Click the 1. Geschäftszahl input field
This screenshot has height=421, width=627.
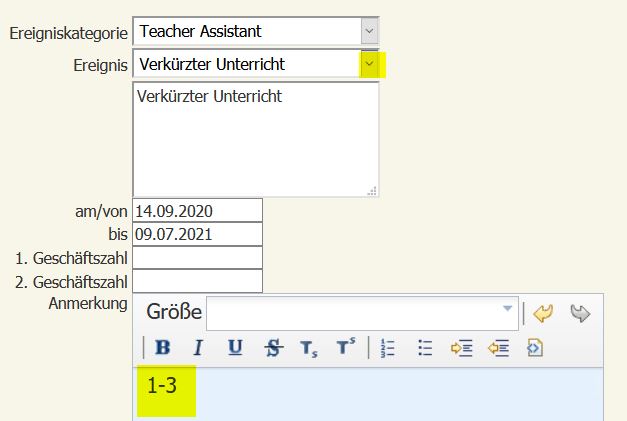198,257
